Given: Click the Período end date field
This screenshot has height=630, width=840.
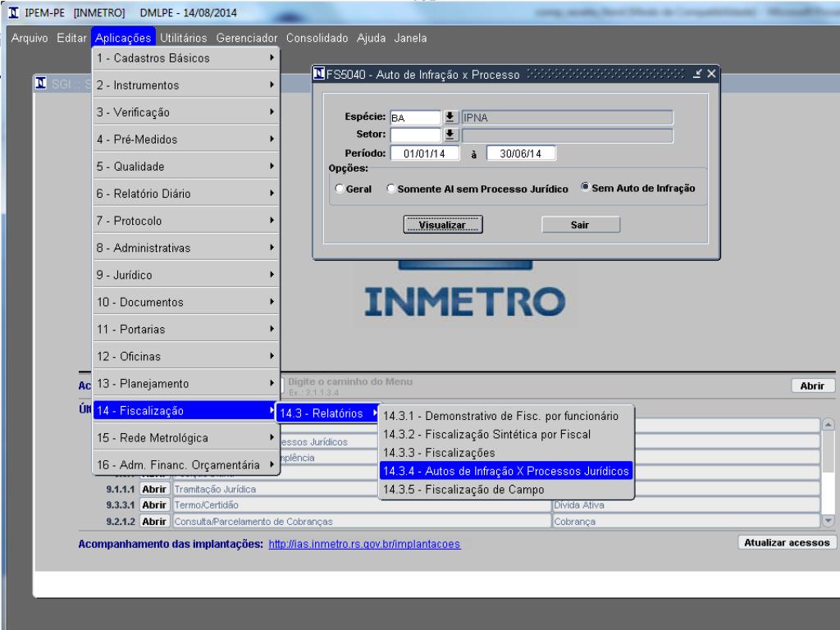Looking at the screenshot, I should click(x=521, y=153).
